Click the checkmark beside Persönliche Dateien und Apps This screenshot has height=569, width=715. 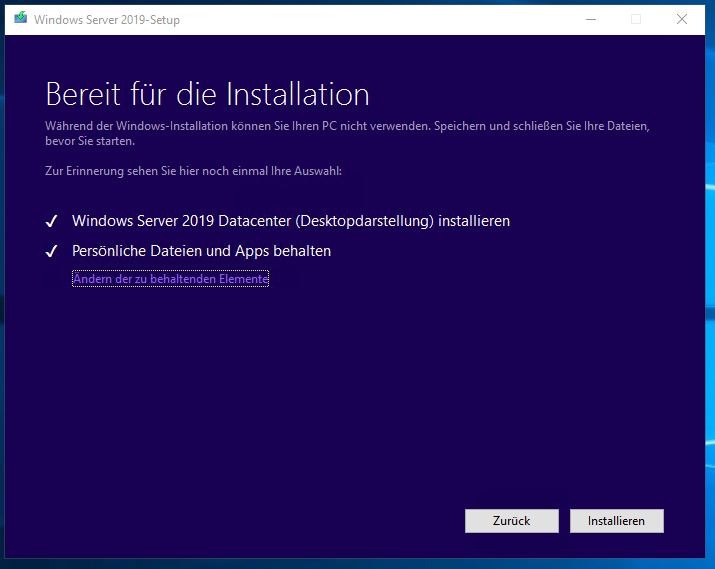coord(52,251)
